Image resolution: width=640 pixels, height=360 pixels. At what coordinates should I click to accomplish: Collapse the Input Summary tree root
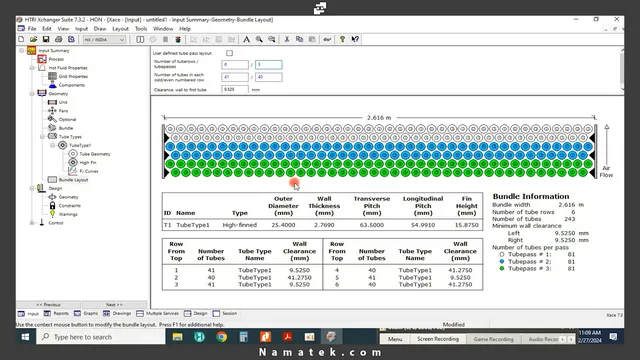click(22, 51)
